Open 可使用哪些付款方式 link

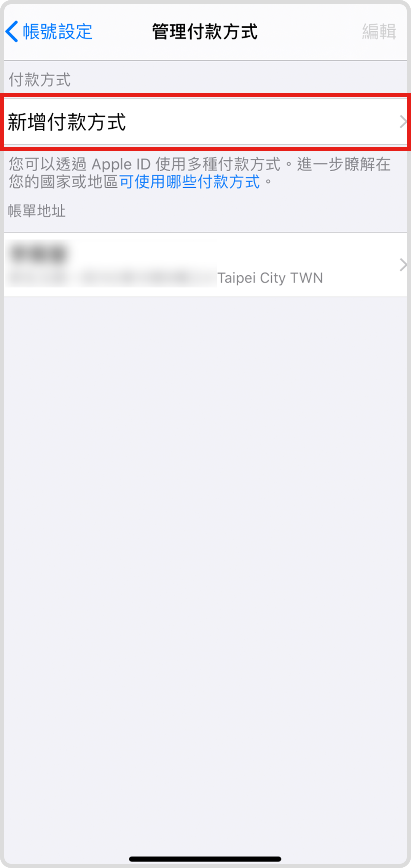coord(190,182)
